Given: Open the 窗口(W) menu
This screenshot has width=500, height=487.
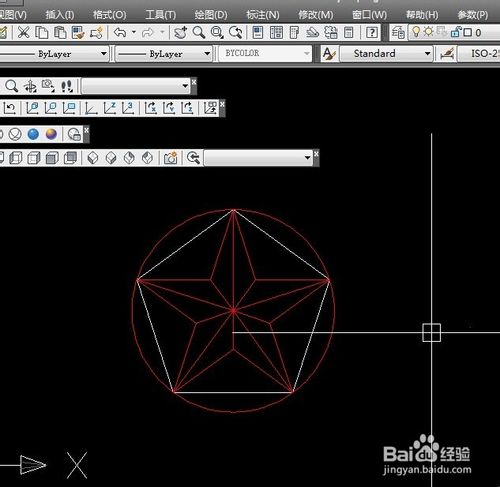Looking at the screenshot, I should tap(370, 15).
